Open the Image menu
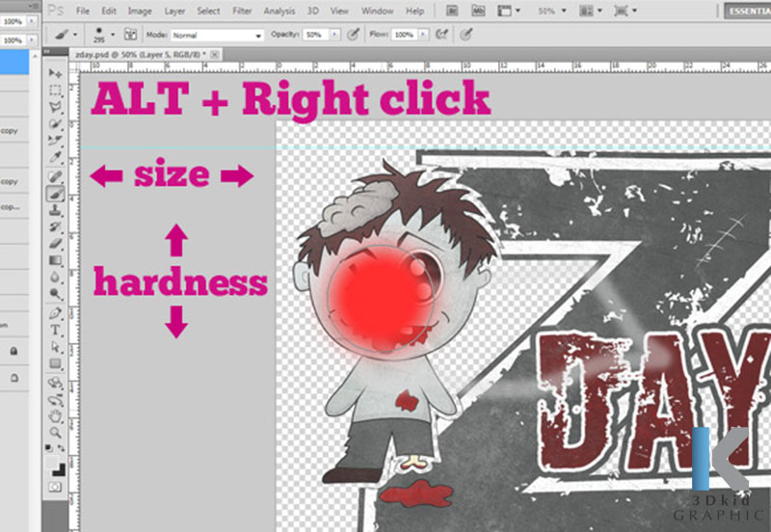The width and height of the screenshot is (771, 532). pos(140,11)
